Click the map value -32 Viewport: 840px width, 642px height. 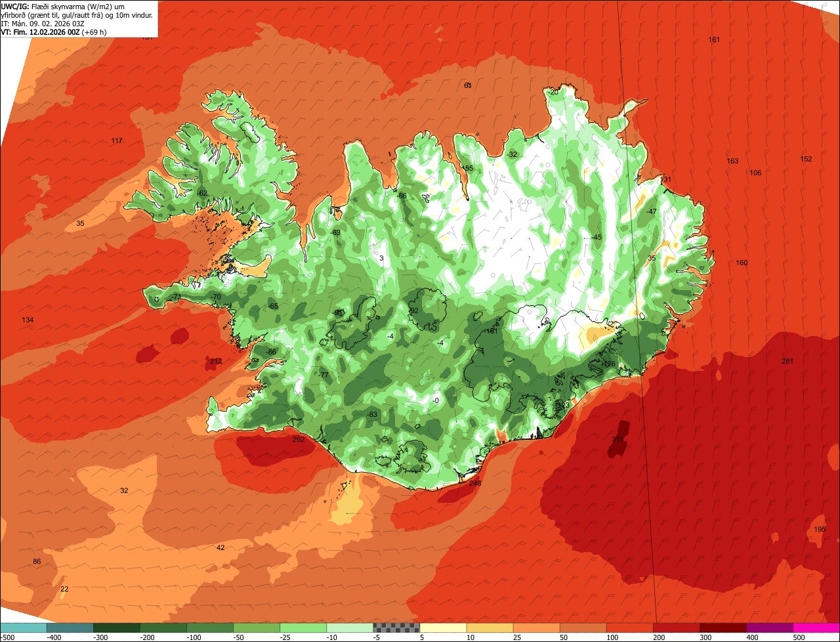click(x=512, y=155)
